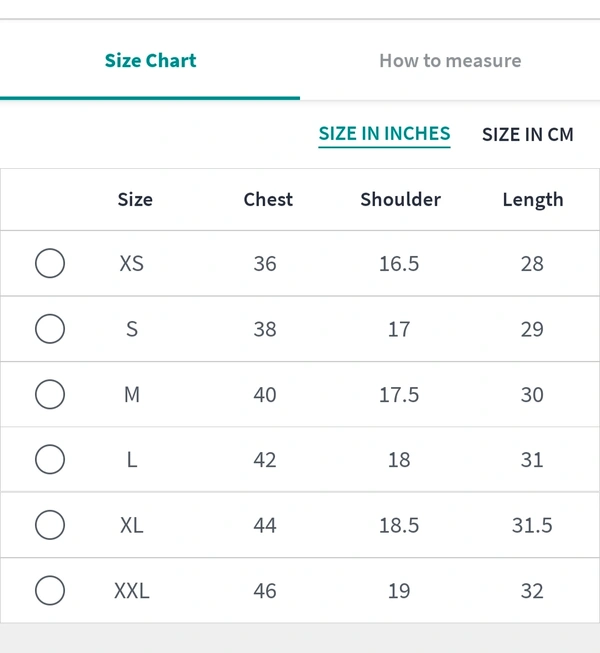Click the shoulder value 17.5 for M

tap(399, 395)
